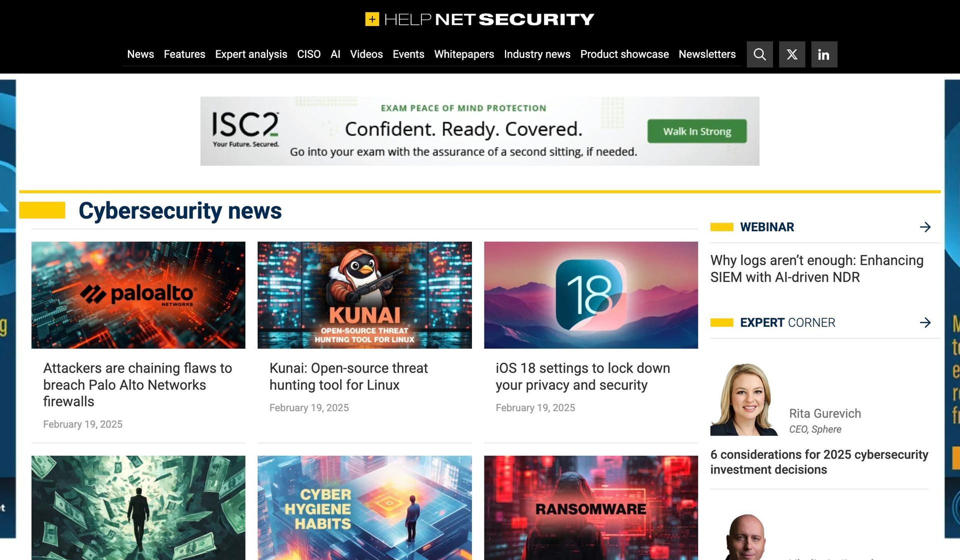The height and width of the screenshot is (560, 960).
Task: Open the LinkedIn icon in header
Action: [x=824, y=54]
